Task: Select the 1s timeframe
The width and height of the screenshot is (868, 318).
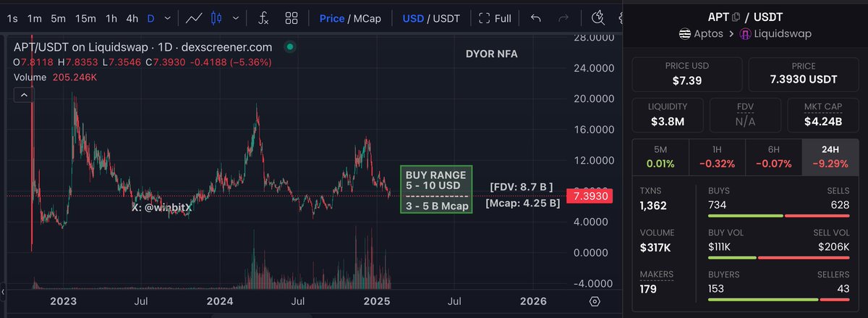Action: pos(12,18)
